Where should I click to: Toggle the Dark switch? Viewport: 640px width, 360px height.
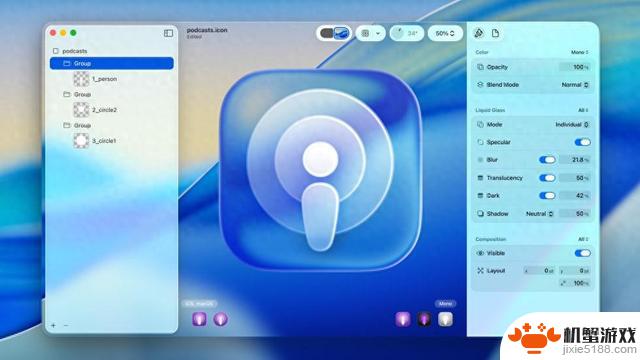(x=547, y=196)
